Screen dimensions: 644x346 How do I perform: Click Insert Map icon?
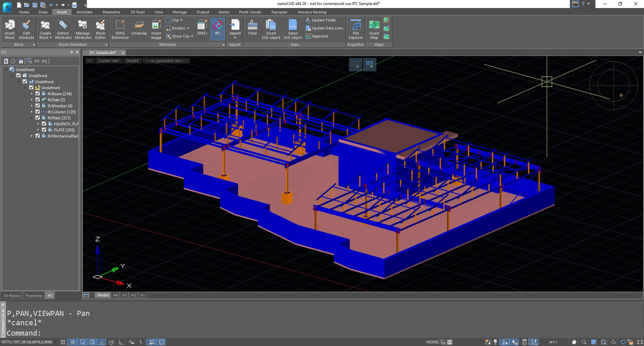[374, 29]
